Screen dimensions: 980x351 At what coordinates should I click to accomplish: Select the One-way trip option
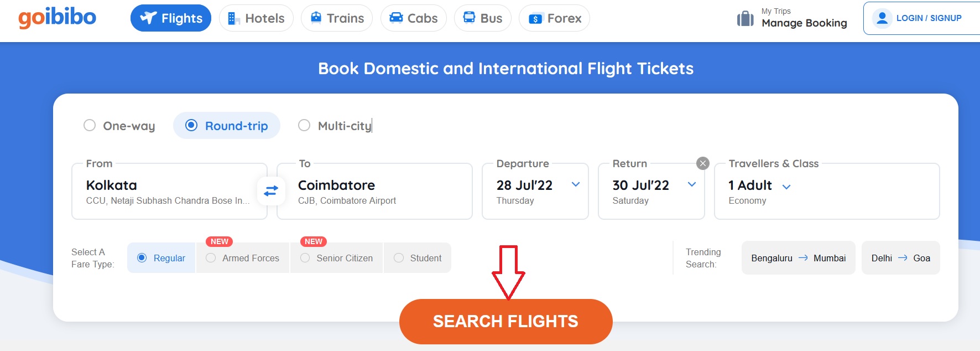pos(90,126)
